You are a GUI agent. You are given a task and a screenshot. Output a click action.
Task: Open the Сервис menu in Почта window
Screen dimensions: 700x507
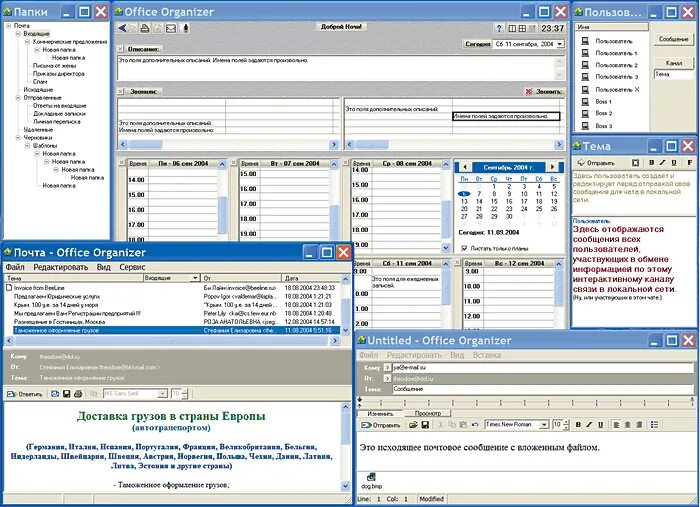pyautogui.click(x=132, y=267)
